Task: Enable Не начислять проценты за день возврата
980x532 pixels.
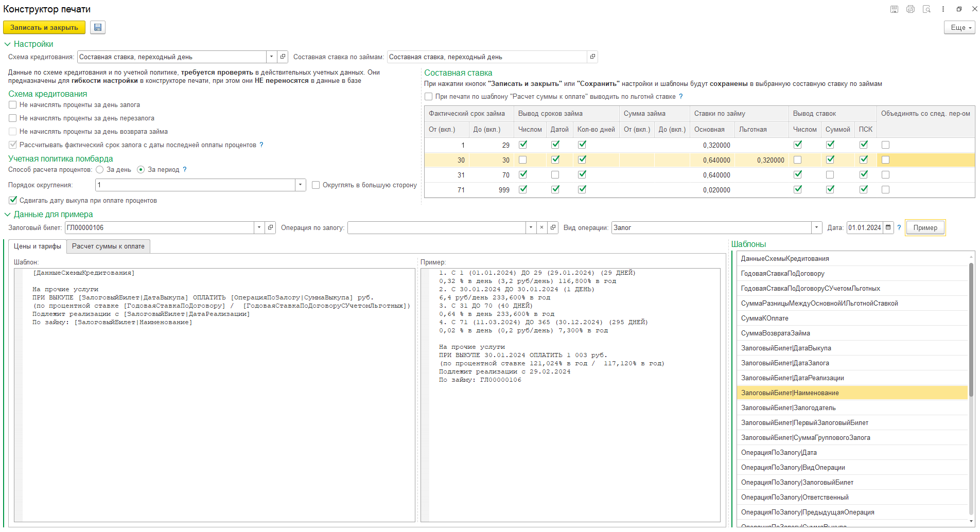Action: (x=13, y=132)
